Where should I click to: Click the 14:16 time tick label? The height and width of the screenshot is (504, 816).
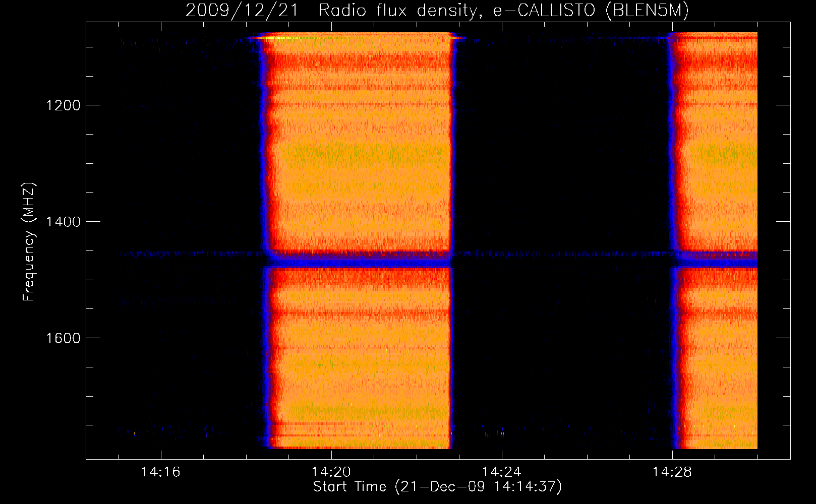160,472
